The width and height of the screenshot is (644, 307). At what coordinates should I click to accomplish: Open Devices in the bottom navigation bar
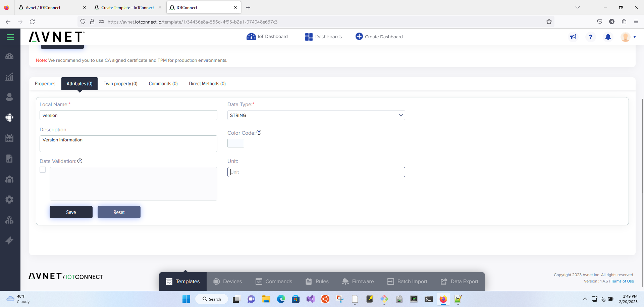click(x=228, y=281)
